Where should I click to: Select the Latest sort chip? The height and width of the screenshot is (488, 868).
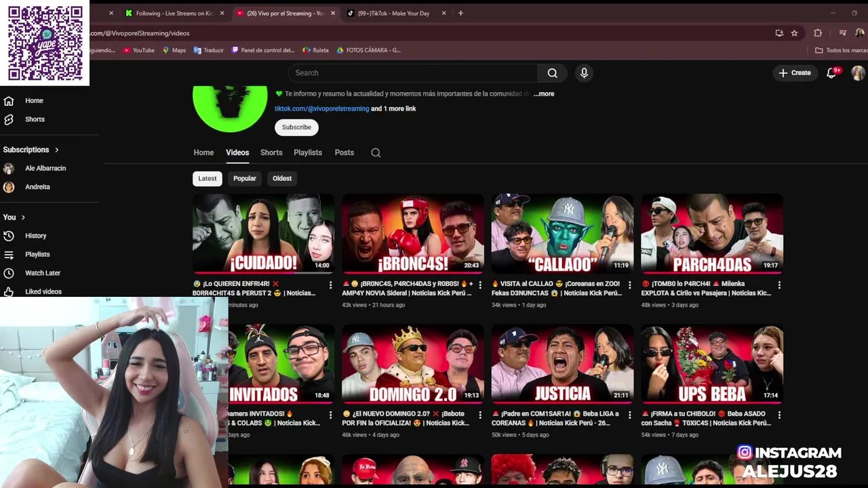coord(208,178)
